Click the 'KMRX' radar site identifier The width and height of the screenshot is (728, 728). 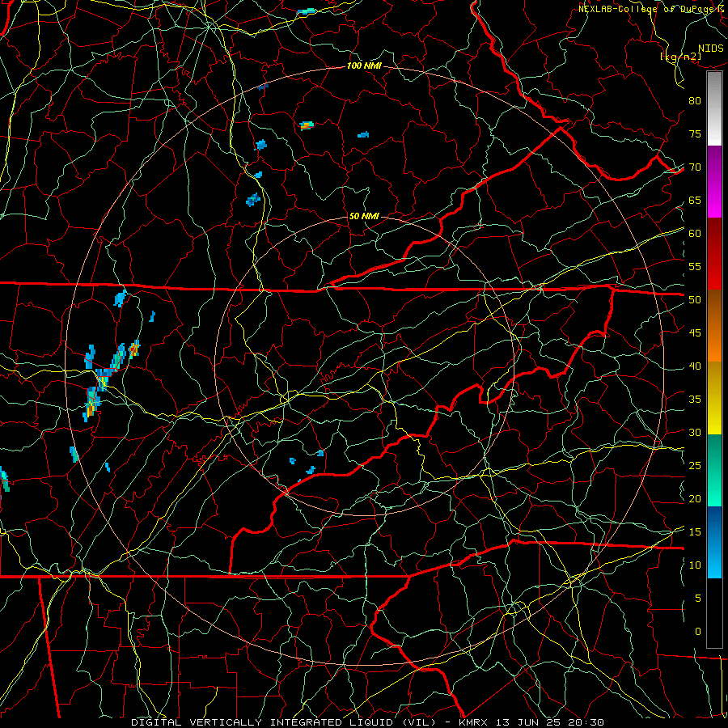click(476, 722)
